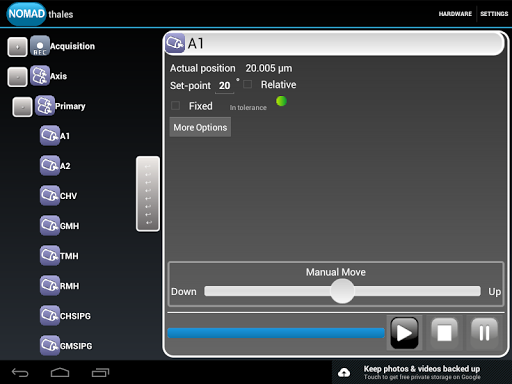Collapse the Primary tree node
The width and height of the screenshot is (512, 384).
click(x=22, y=107)
